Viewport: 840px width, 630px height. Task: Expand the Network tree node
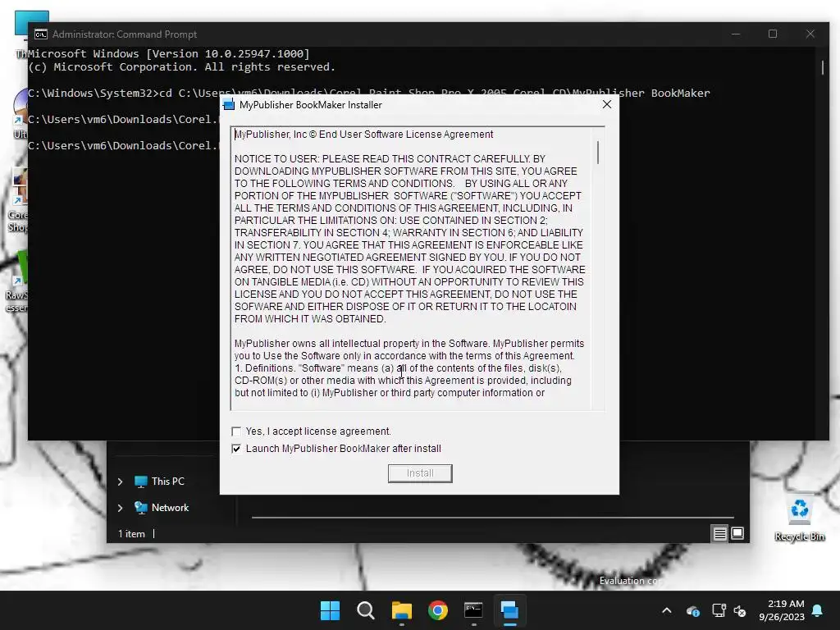121,508
